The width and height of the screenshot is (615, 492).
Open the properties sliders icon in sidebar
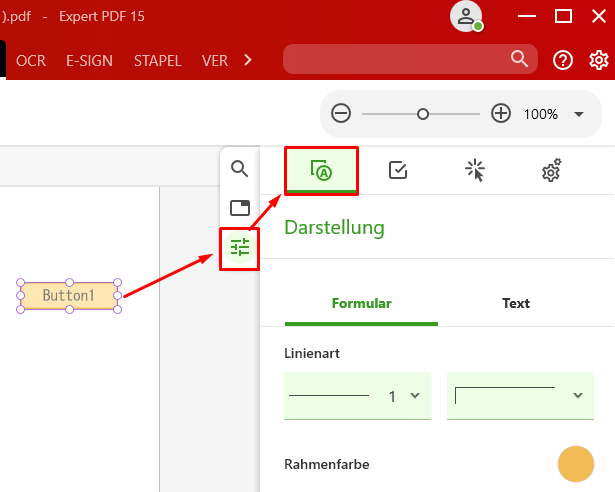pyautogui.click(x=240, y=248)
